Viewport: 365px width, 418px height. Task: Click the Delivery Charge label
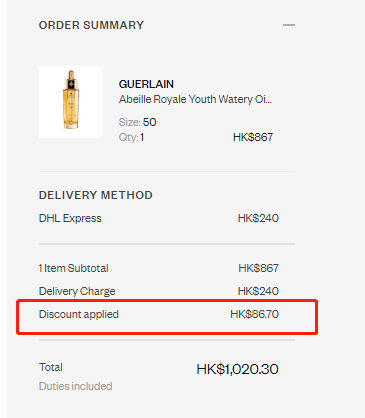[x=77, y=291]
